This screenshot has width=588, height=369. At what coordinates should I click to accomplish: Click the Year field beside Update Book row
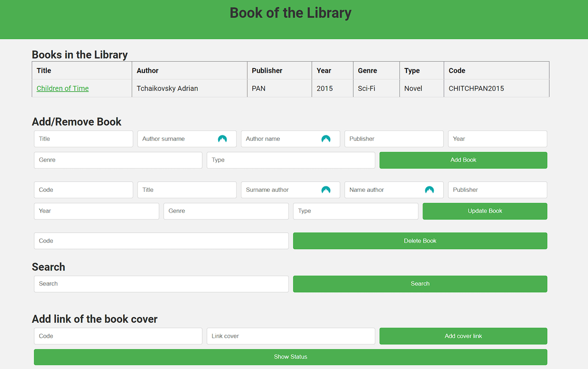click(x=96, y=211)
